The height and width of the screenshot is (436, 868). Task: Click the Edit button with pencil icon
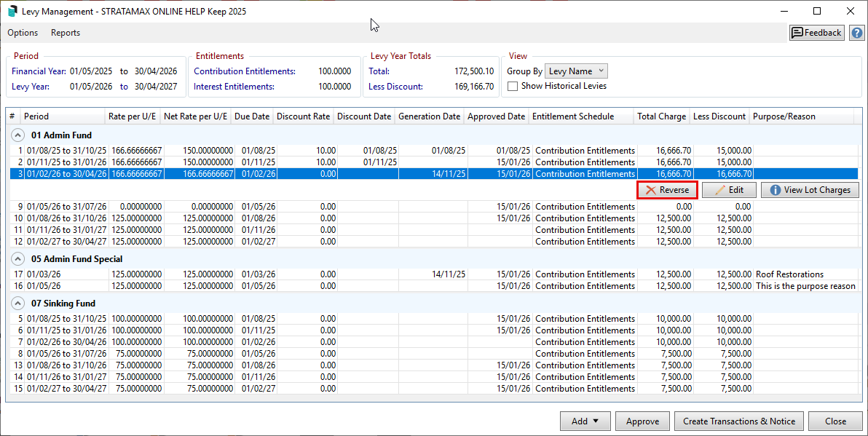point(729,190)
